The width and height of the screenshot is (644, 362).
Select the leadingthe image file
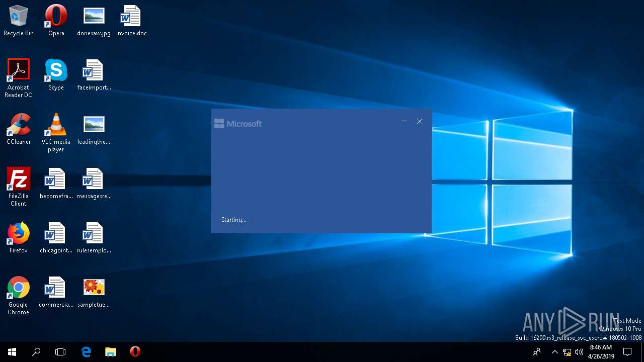click(x=94, y=129)
